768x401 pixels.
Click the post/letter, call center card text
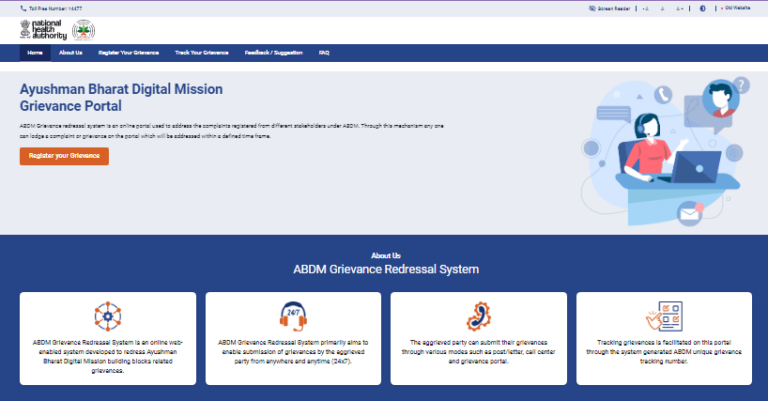(479, 352)
